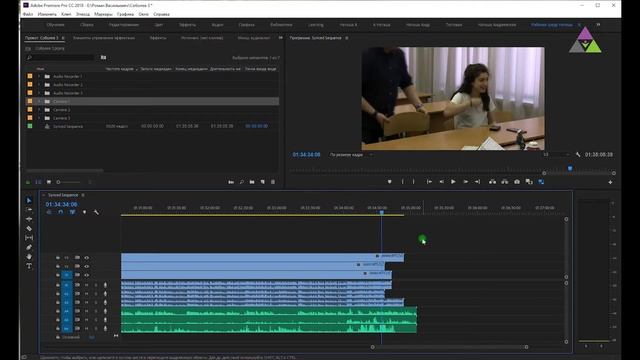Select the Hand tool
Screen dimensions: 640x360
pos(29,257)
